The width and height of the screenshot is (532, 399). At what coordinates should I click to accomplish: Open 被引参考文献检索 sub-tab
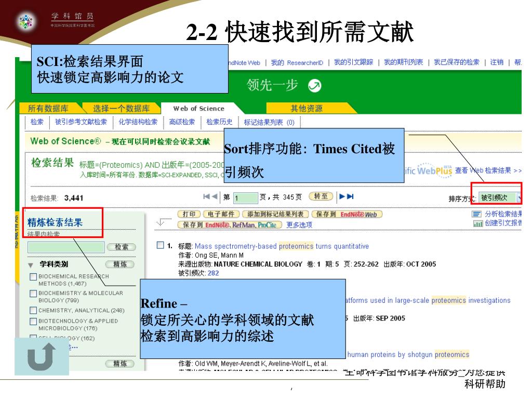pos(81,122)
